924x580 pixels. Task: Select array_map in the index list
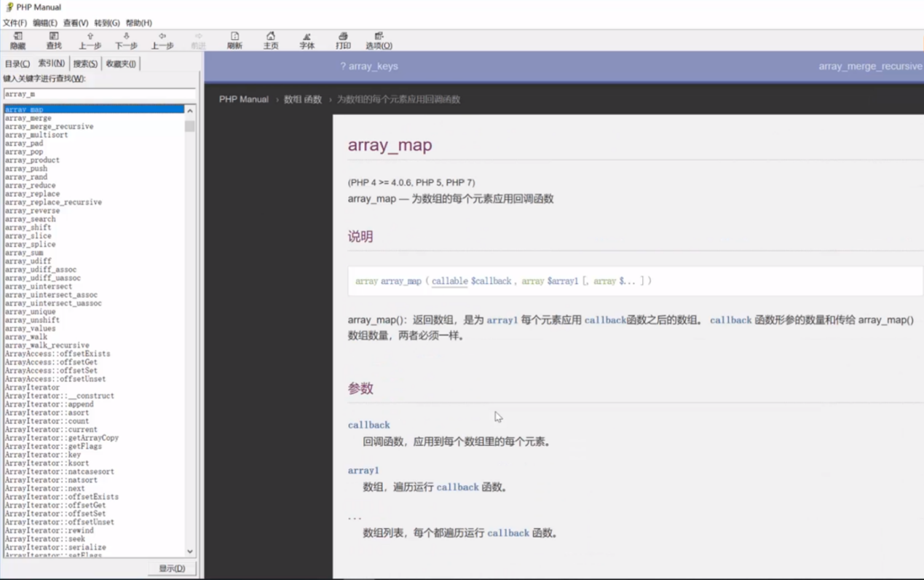point(94,109)
